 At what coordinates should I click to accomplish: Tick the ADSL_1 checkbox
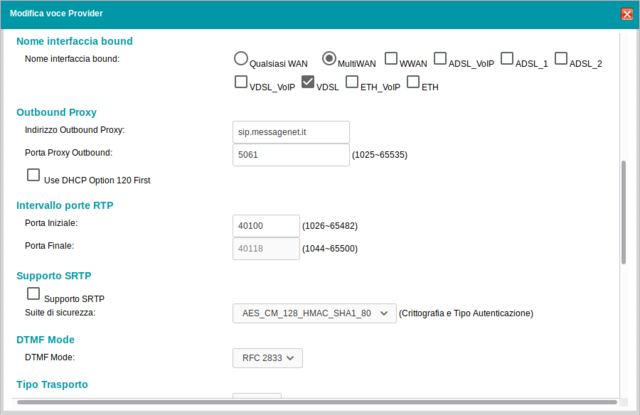coord(507,58)
